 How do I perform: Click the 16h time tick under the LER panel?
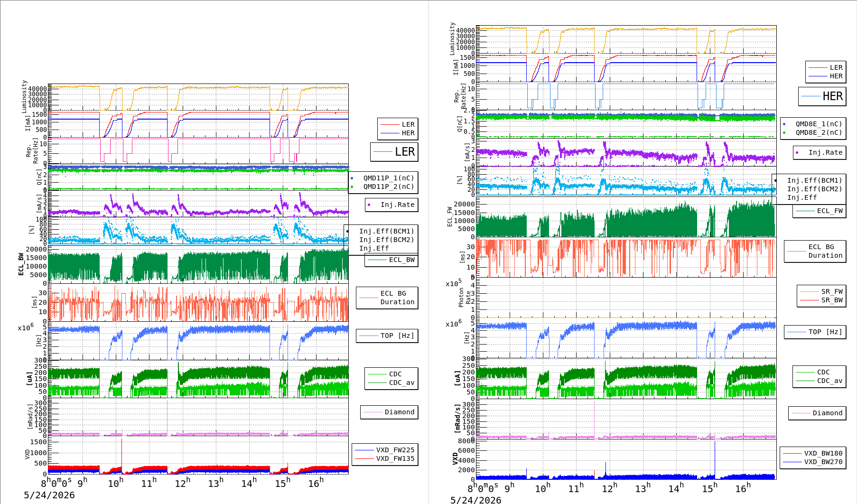[316, 482]
